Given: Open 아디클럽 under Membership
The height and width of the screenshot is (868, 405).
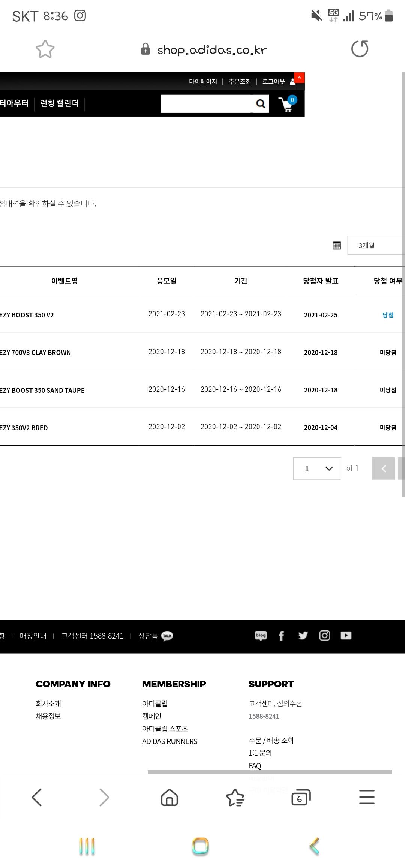Looking at the screenshot, I should pyautogui.click(x=155, y=704).
